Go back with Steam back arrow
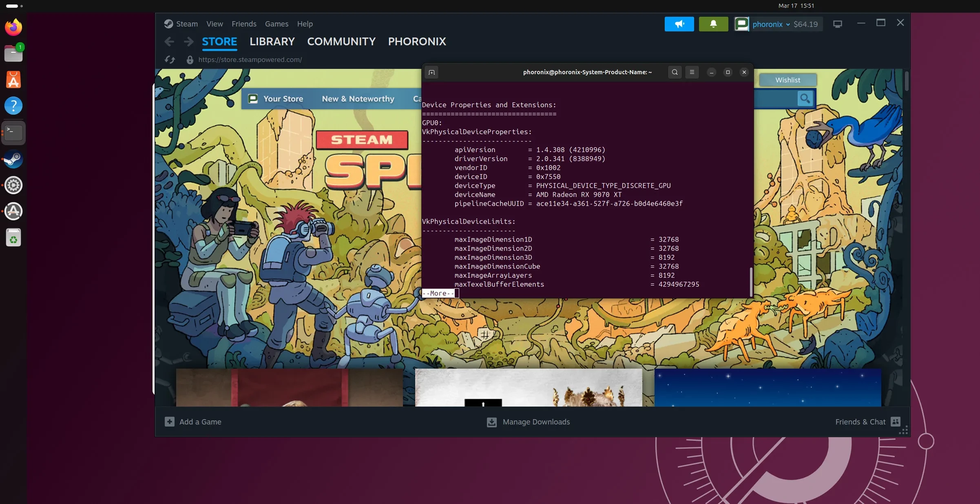The width and height of the screenshot is (980, 504). [169, 42]
